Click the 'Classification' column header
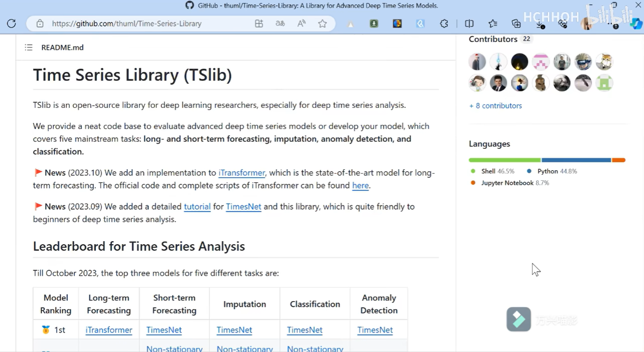 tap(315, 304)
